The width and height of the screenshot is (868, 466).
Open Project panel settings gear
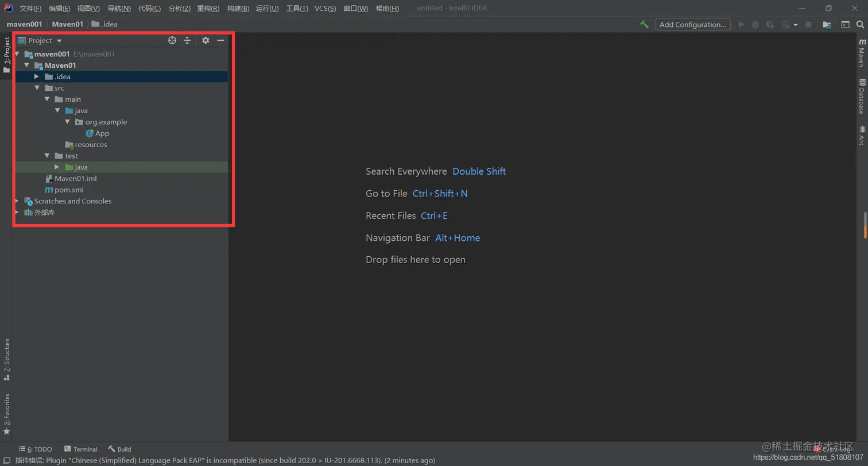tap(206, 40)
